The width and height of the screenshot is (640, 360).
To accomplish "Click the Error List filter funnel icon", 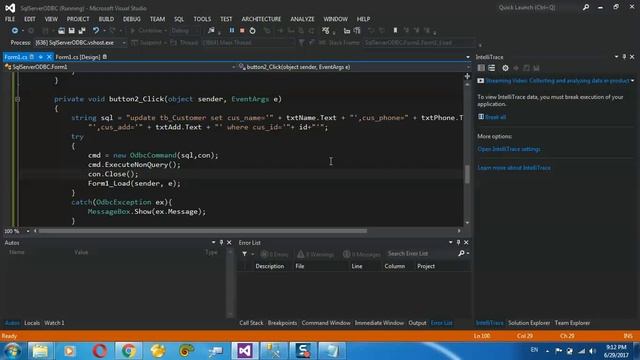I will [x=244, y=254].
